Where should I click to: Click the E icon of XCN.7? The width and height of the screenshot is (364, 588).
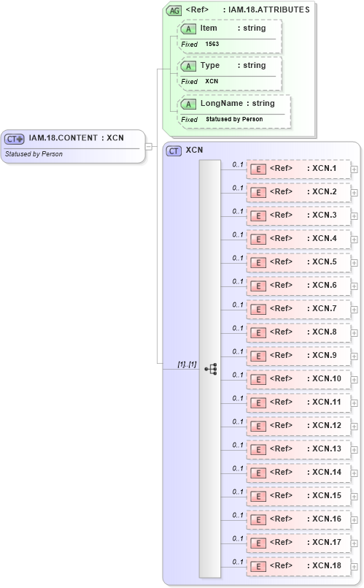(258, 310)
